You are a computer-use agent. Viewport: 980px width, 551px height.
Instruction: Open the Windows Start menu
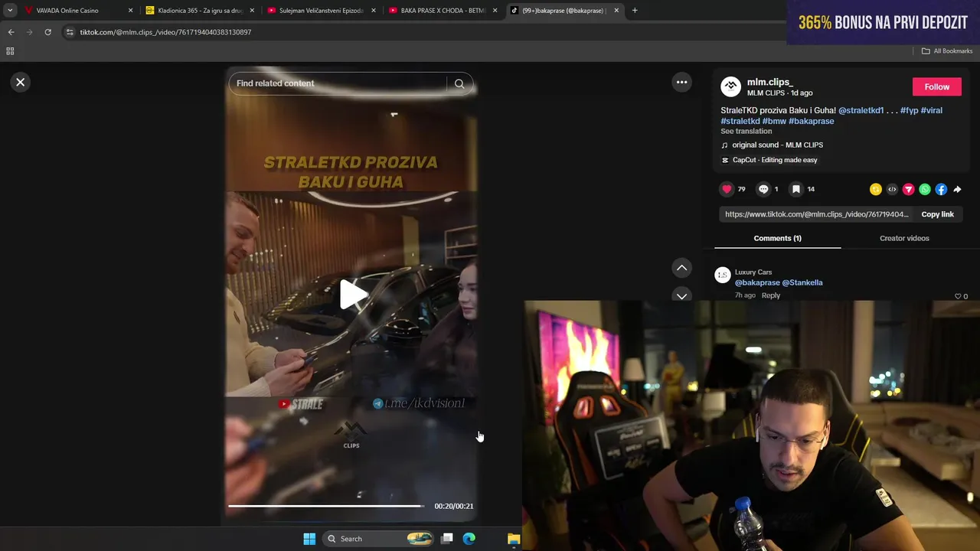(309, 539)
